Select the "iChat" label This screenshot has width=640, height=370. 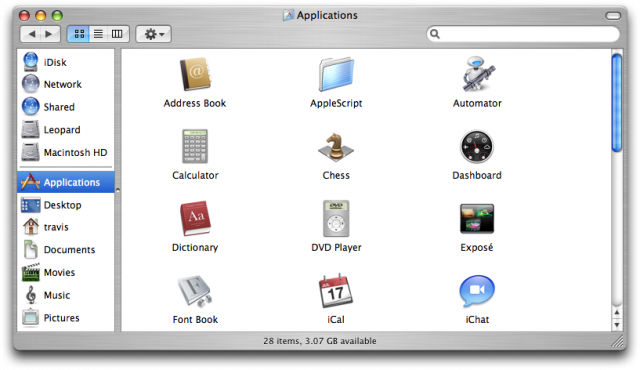[477, 319]
